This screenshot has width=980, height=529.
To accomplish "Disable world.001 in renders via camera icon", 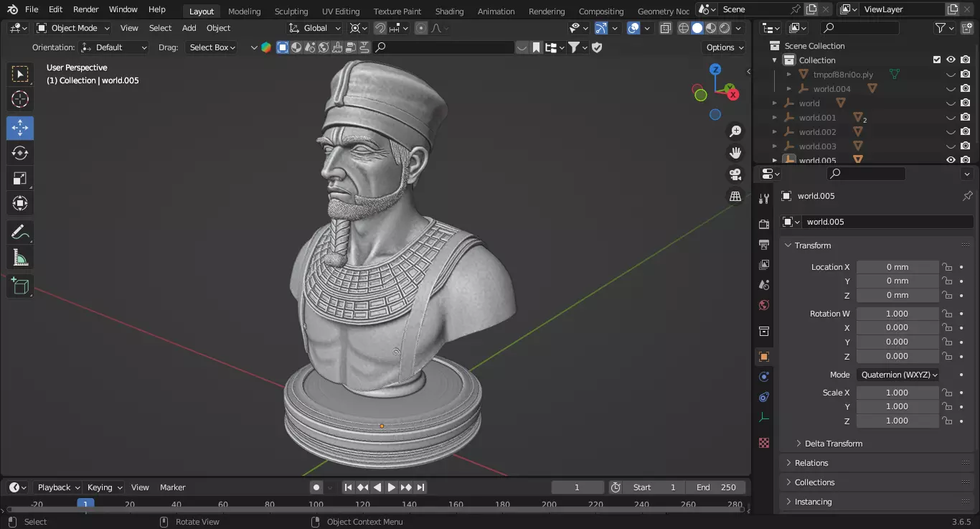I will (966, 118).
